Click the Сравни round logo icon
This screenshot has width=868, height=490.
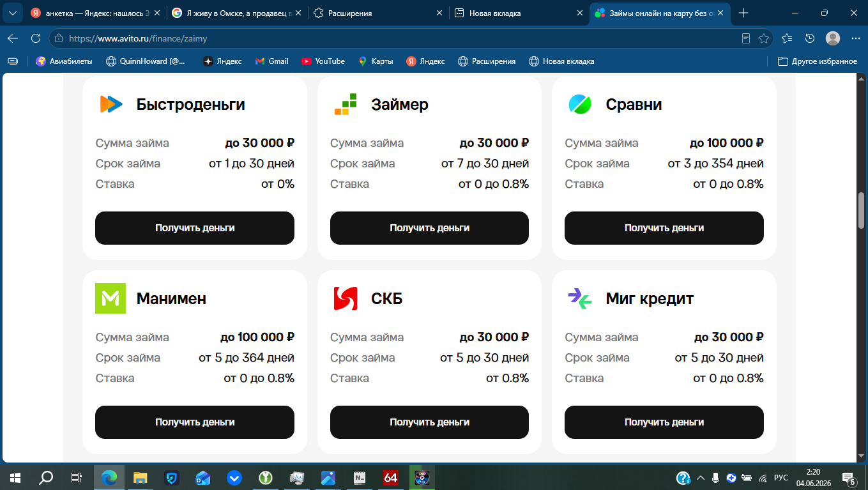[x=580, y=104]
